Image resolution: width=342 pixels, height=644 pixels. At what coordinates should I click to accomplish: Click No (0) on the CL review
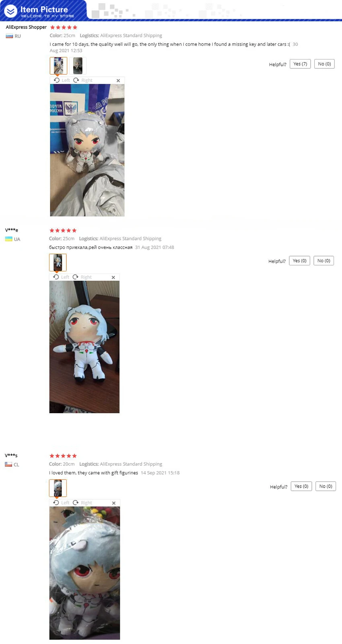(x=326, y=486)
